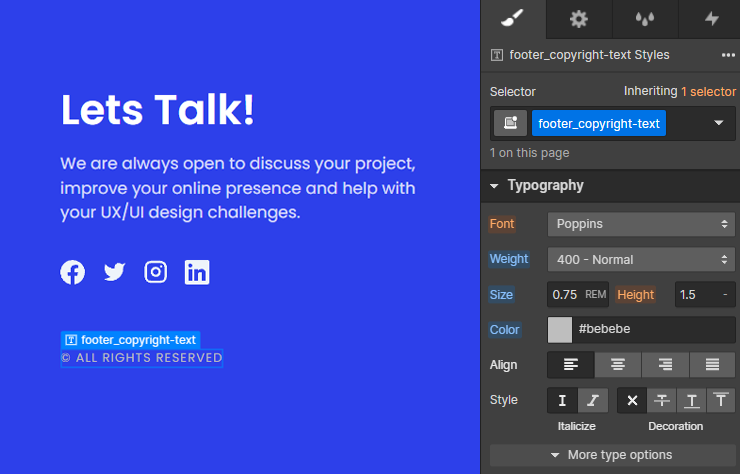Apply strikethrough decoration
Image resolution: width=740 pixels, height=474 pixels.
(662, 400)
